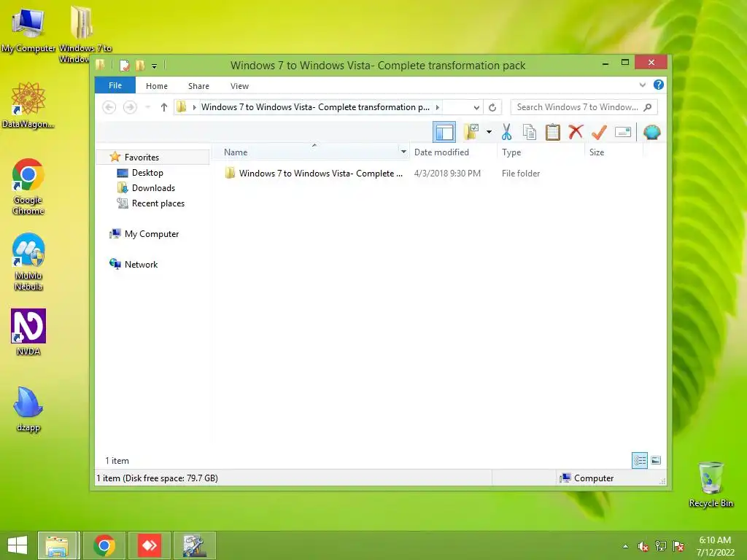747x560 pixels.
Task: Select DataWagon desktop shortcut
Action: pyautogui.click(x=28, y=105)
